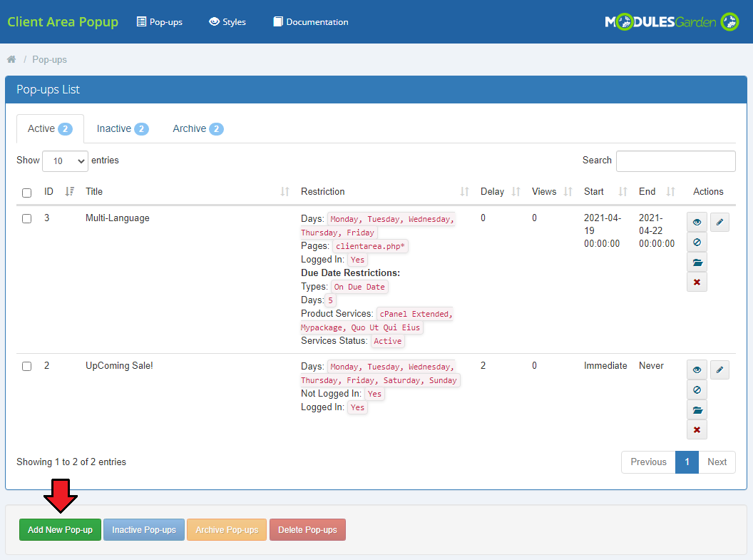Switch to the Archive tab

(x=198, y=128)
